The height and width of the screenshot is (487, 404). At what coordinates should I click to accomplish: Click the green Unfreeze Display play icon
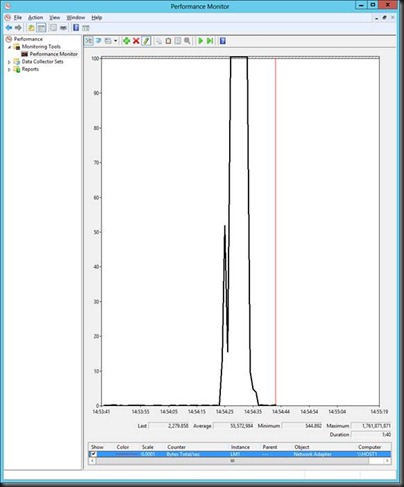tap(200, 41)
